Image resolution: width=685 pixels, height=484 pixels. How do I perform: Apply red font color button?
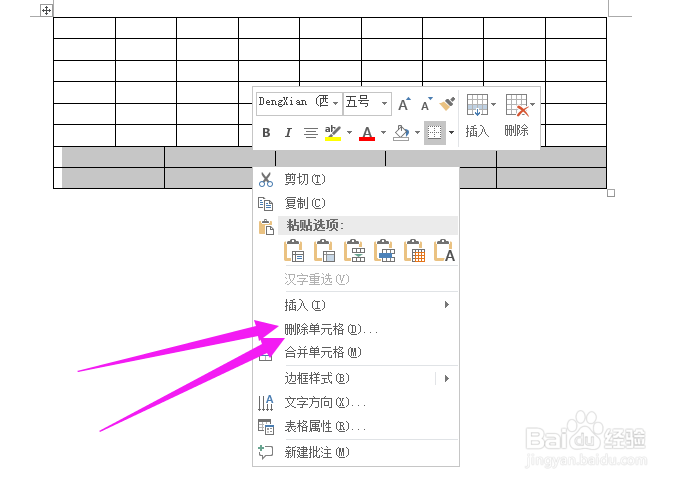(x=367, y=132)
